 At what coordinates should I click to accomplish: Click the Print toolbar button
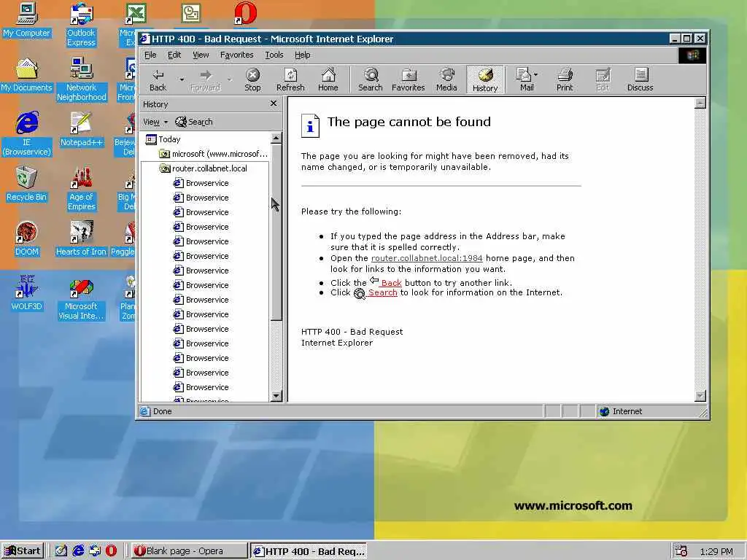click(x=565, y=79)
